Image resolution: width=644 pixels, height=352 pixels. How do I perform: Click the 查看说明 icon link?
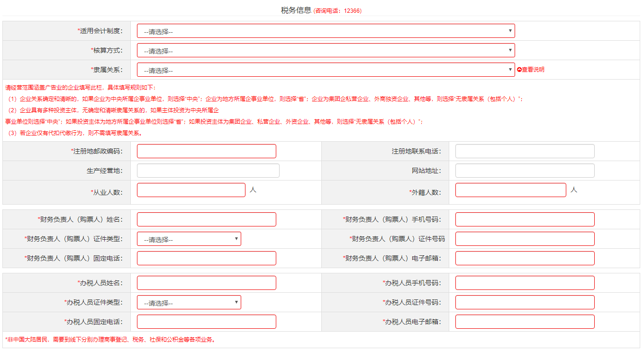click(x=530, y=70)
